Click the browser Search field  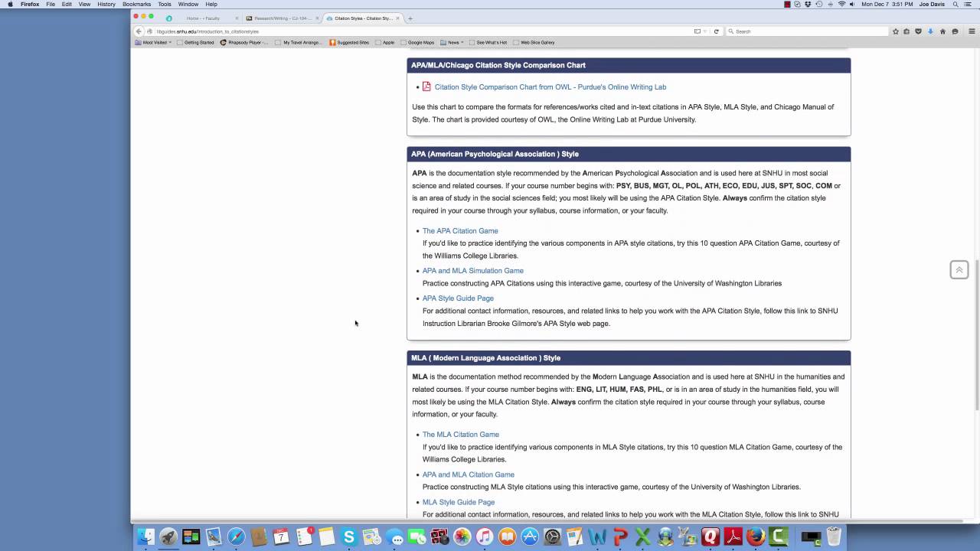pyautogui.click(x=808, y=31)
